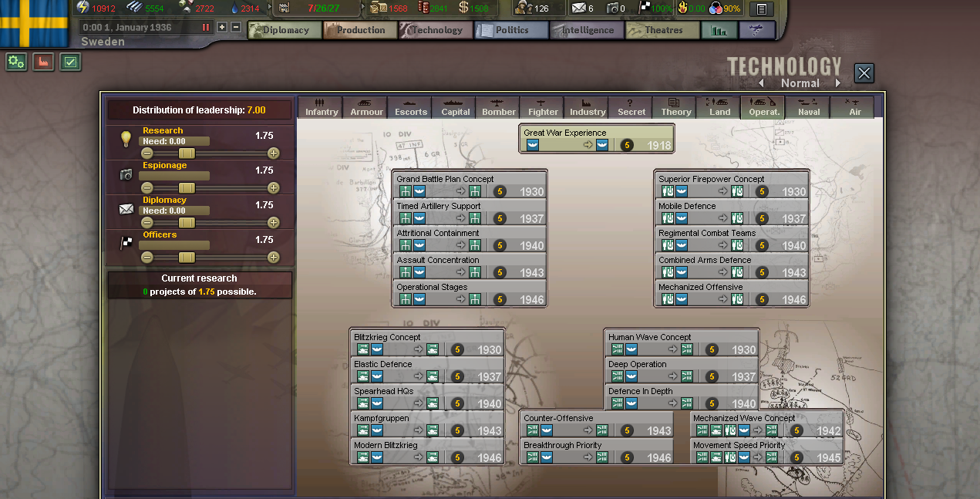Click the national unity icon showing 90%
The image size is (980, 499).
[x=715, y=8]
